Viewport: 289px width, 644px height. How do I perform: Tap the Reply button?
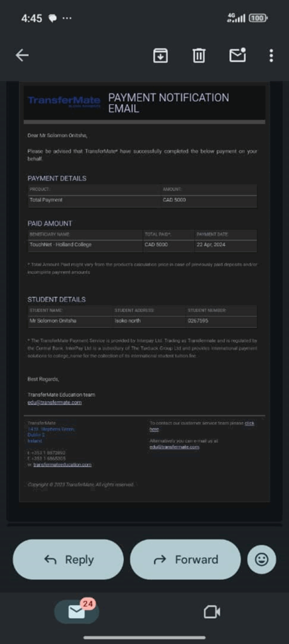tap(68, 559)
